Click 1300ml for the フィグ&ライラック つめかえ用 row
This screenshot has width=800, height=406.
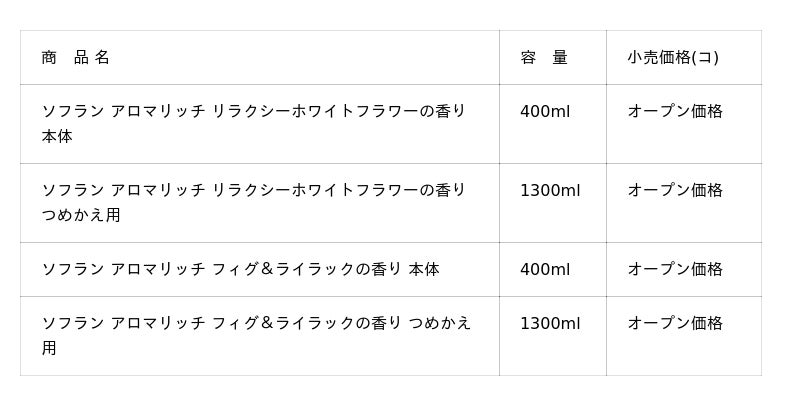(x=550, y=323)
